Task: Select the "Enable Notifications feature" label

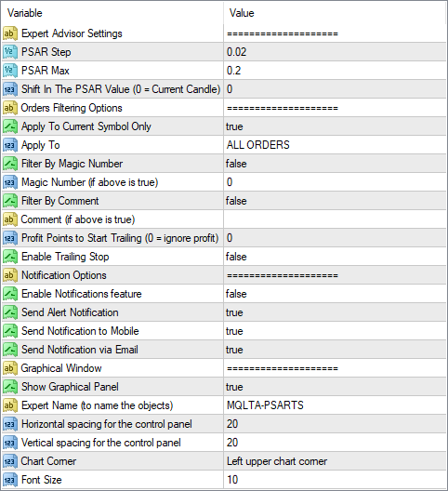Action: [x=82, y=294]
